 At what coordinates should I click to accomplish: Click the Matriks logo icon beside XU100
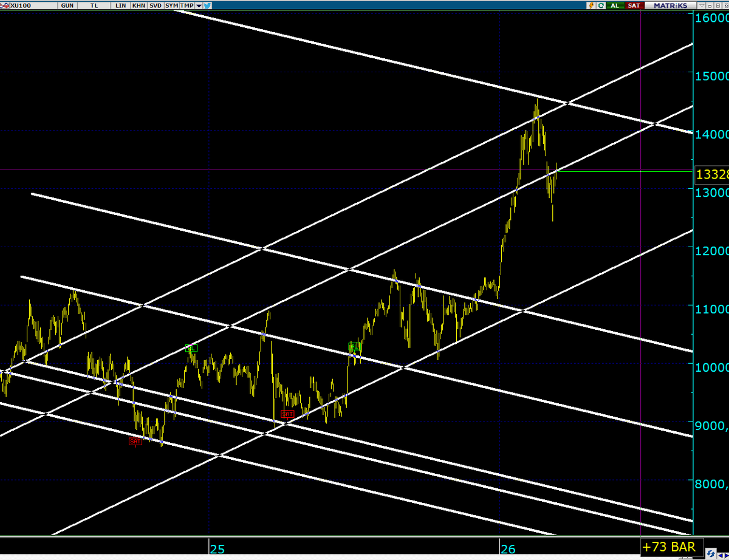coord(5,5)
